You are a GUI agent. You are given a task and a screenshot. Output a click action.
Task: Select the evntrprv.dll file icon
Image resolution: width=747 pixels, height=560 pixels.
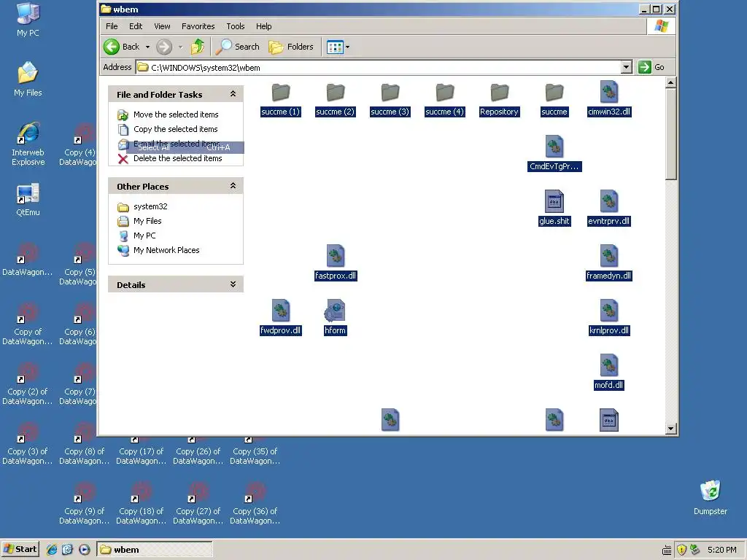pos(609,201)
